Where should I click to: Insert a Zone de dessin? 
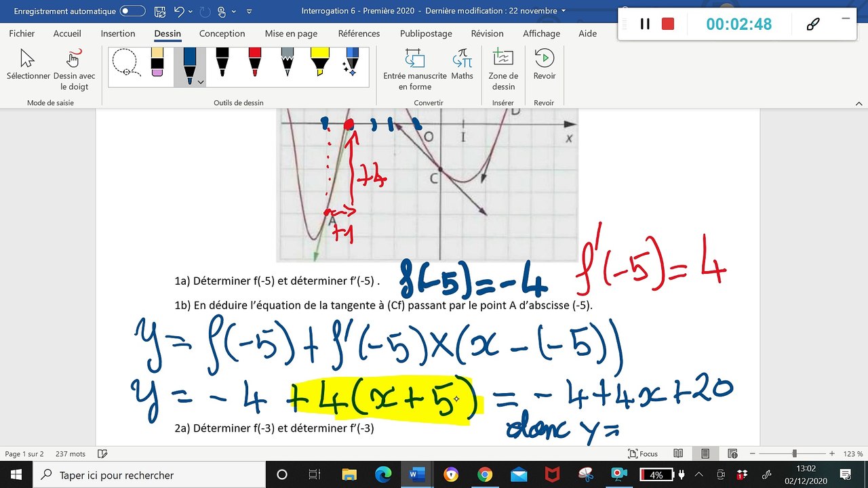[503, 70]
